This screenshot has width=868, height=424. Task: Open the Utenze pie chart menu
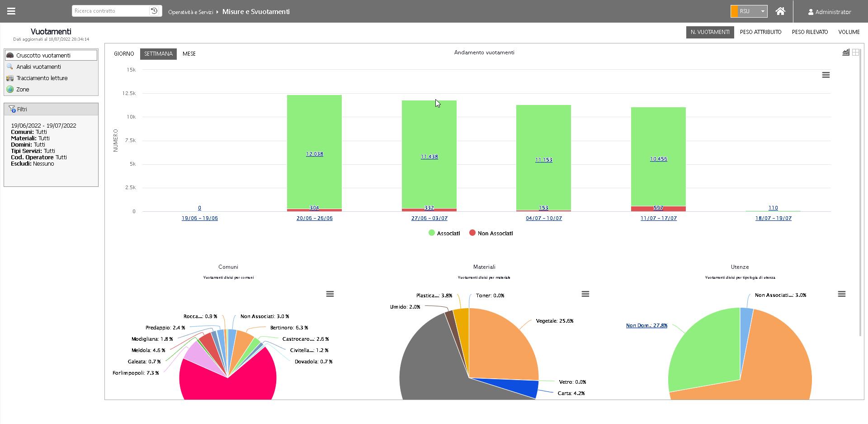842,294
